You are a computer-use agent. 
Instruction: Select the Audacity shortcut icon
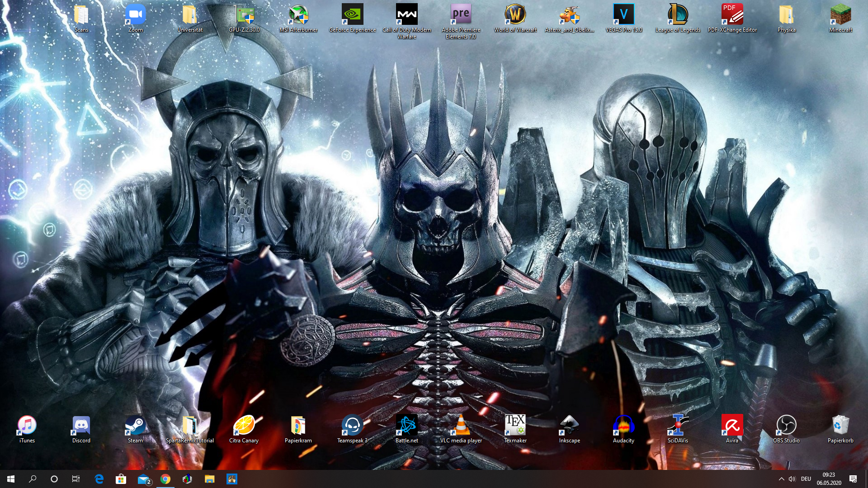point(624,429)
